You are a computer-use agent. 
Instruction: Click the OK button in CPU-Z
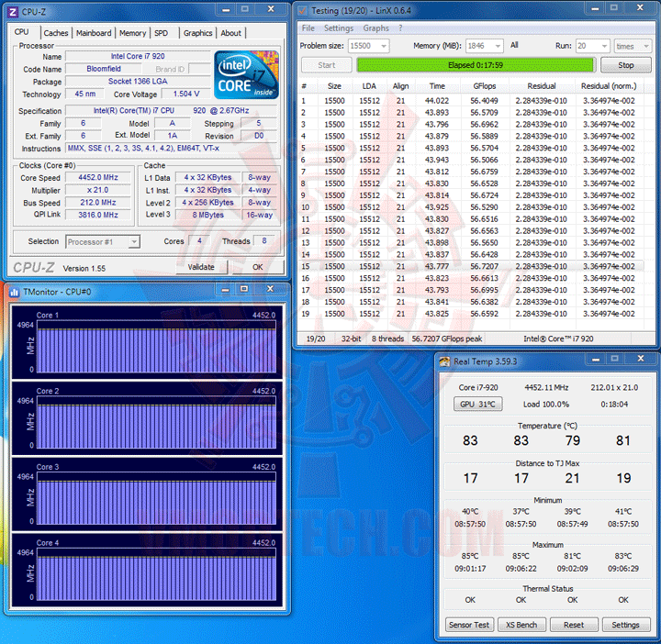pos(258,267)
